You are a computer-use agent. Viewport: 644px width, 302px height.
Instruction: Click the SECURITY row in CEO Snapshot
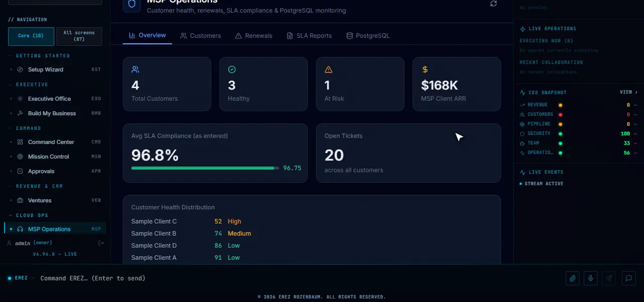[x=579, y=133]
